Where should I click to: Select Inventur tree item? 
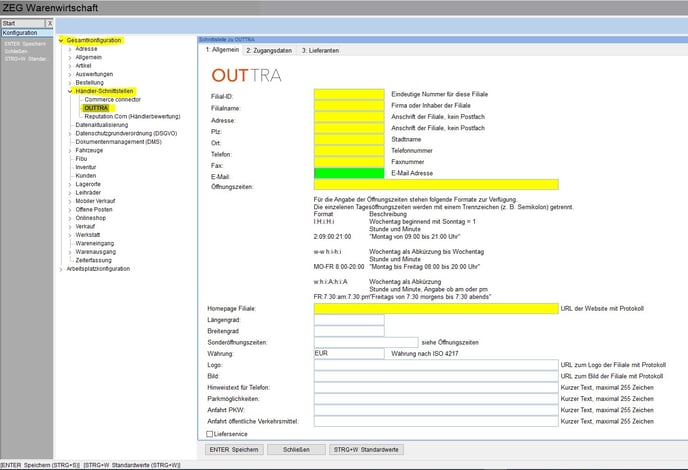(86, 167)
